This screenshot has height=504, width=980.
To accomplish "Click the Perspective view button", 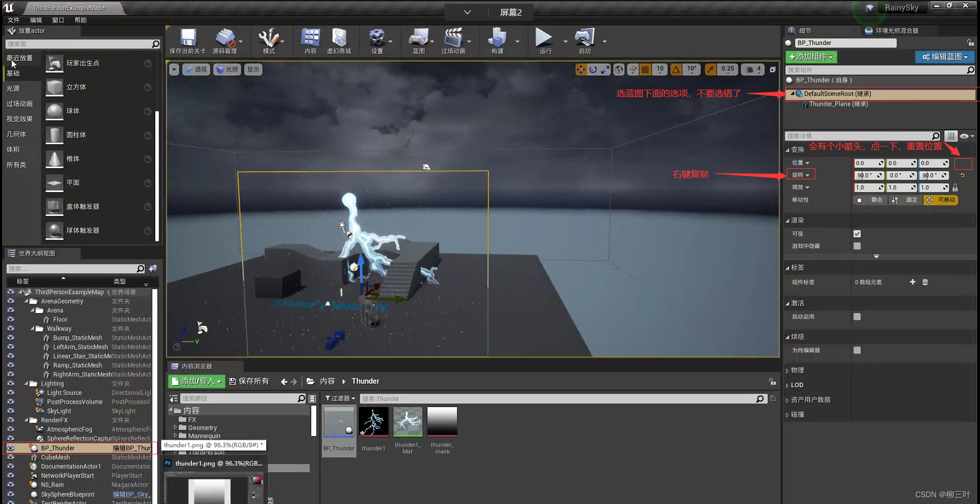I will point(196,70).
